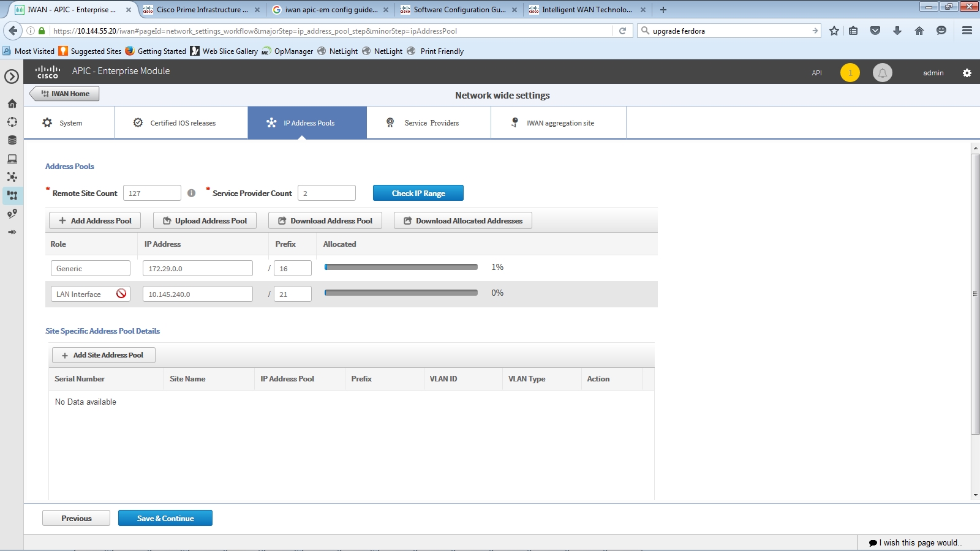
Task: Open the location pin icon in sidebar
Action: tap(12, 214)
